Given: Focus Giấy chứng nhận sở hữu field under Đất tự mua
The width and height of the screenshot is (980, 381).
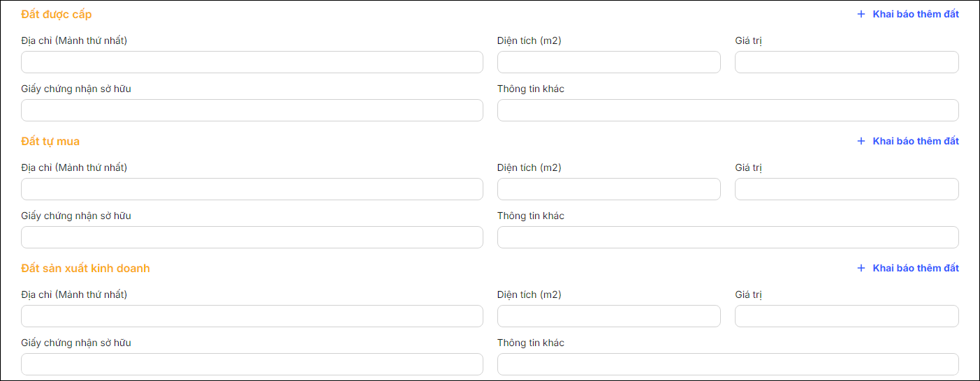Looking at the screenshot, I should tap(251, 237).
